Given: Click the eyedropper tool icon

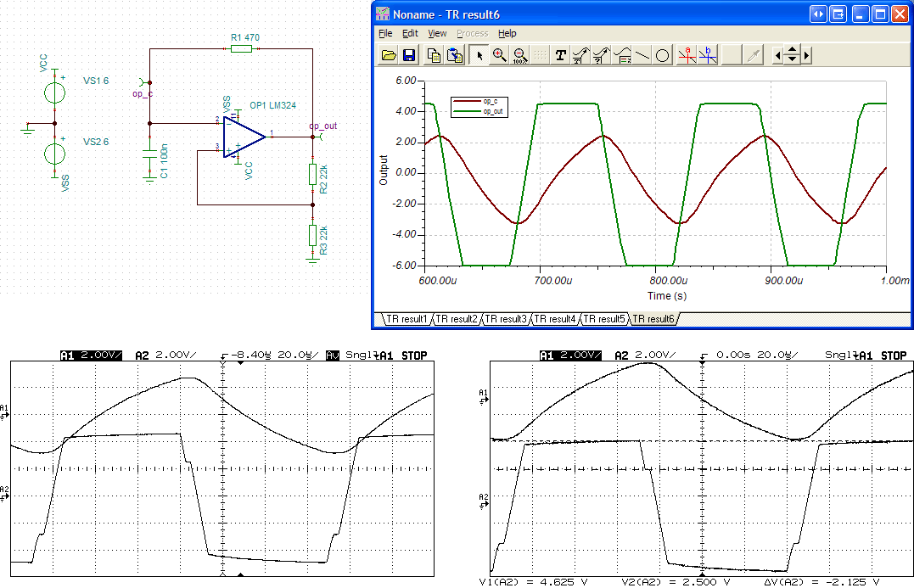Looking at the screenshot, I should 754,55.
